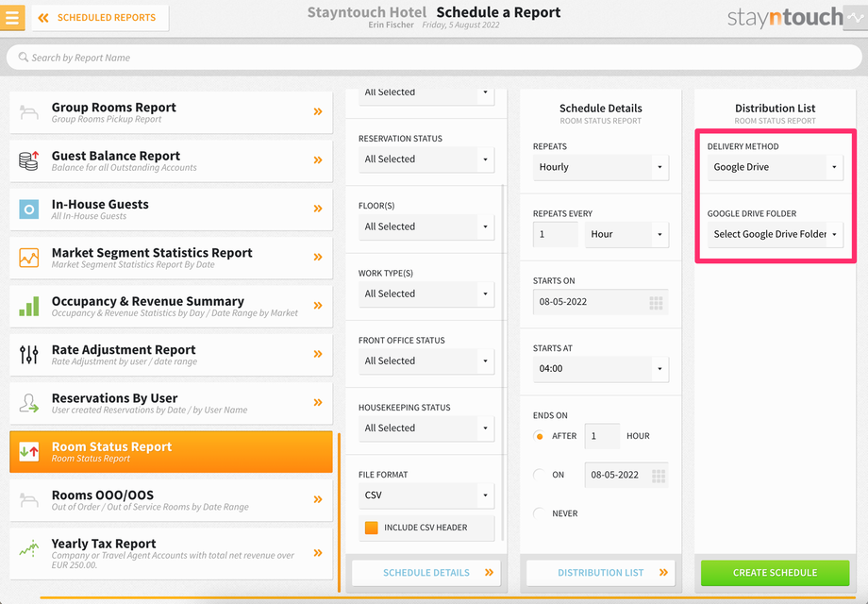Open the Floor(s) dropdown
The image size is (868, 604).
click(x=426, y=227)
